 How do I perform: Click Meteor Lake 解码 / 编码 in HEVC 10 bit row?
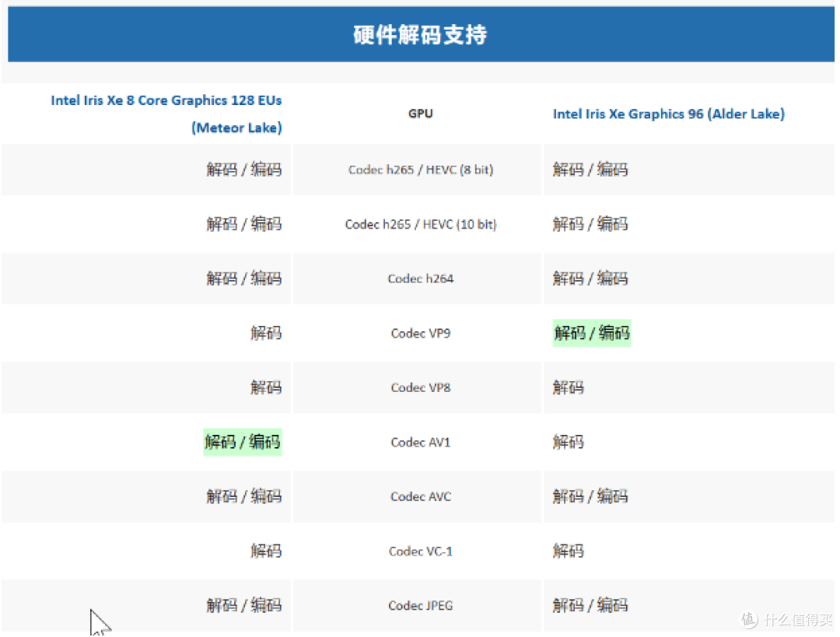pyautogui.click(x=244, y=224)
